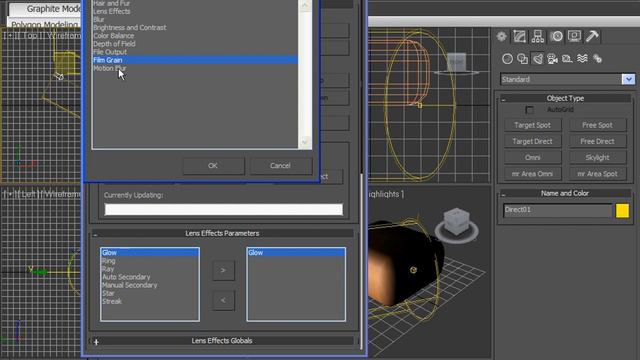Image resolution: width=640 pixels, height=360 pixels.
Task: Select Manual Secondary lens effect
Action: (129, 285)
